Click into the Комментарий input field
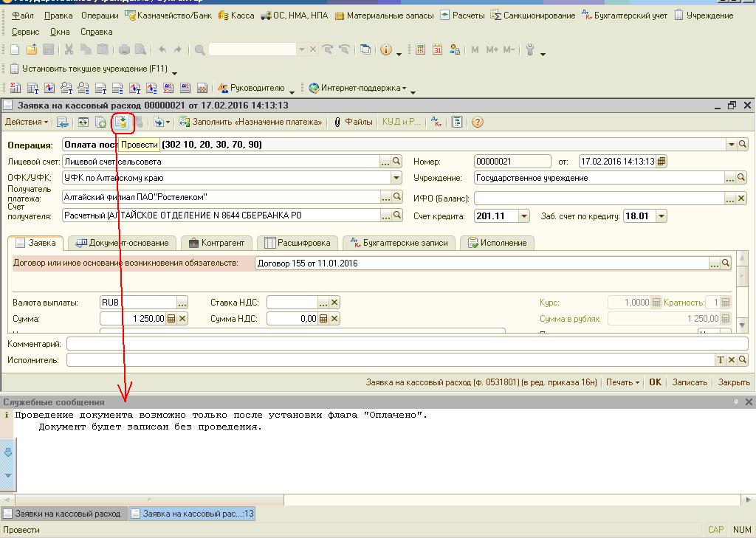756x538 pixels. tap(408, 344)
